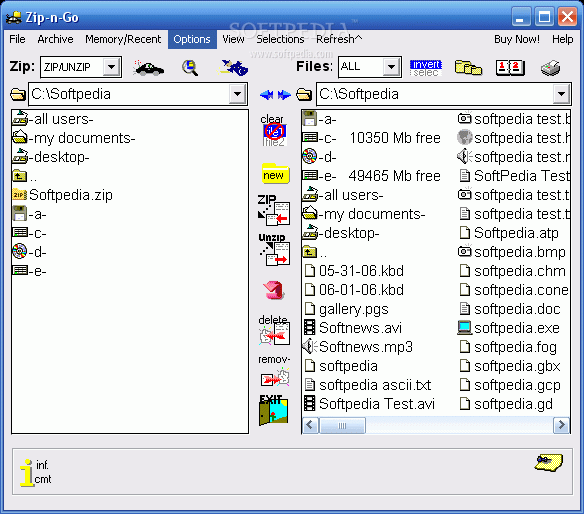This screenshot has width=584, height=514.
Task: Open the Help menu
Action: point(562,39)
